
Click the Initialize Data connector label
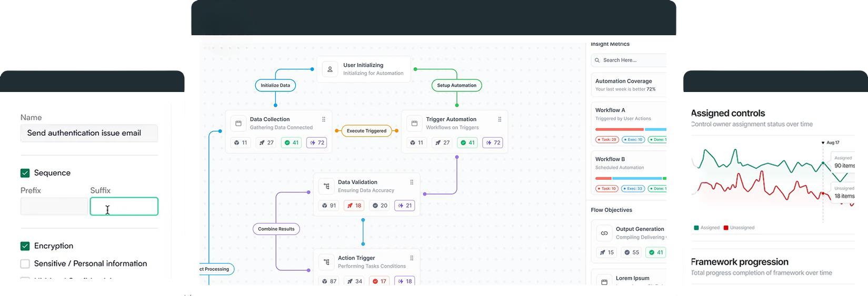coord(275,85)
